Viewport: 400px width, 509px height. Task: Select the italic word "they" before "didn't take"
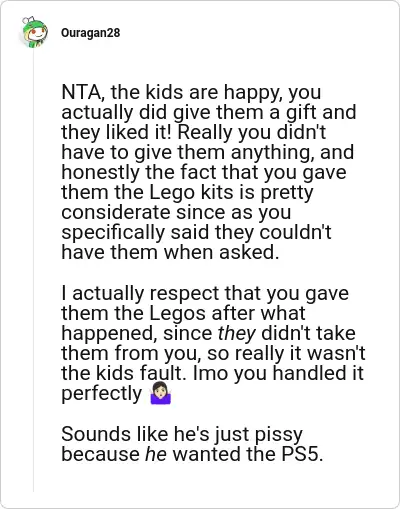click(x=236, y=333)
